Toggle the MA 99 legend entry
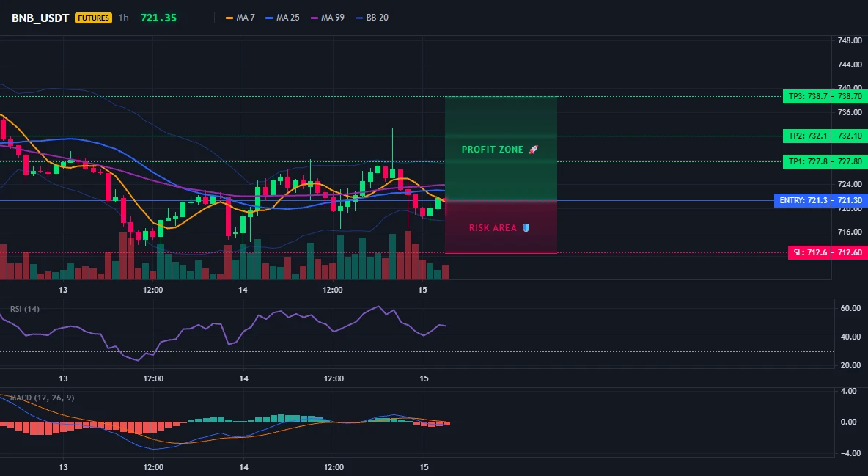 tap(328, 18)
